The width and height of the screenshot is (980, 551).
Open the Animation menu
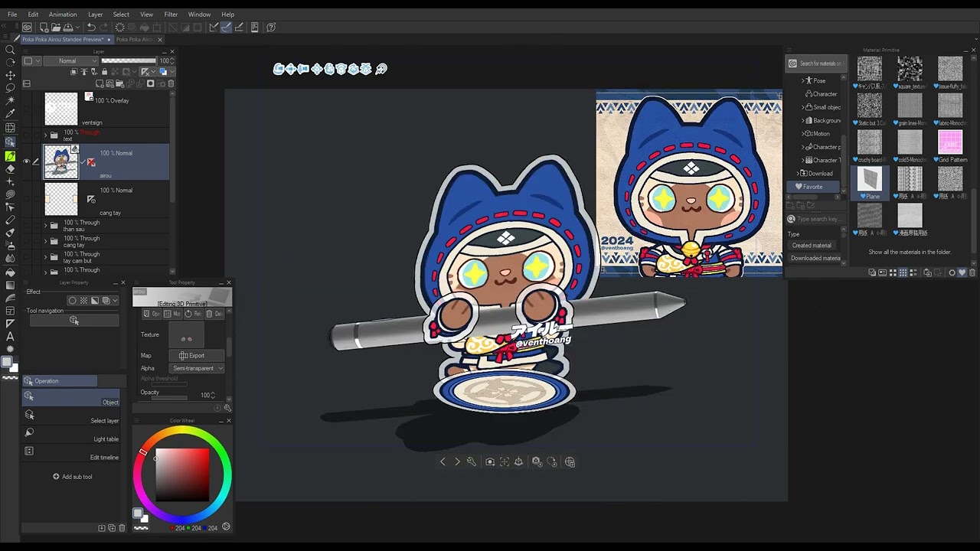click(x=63, y=14)
